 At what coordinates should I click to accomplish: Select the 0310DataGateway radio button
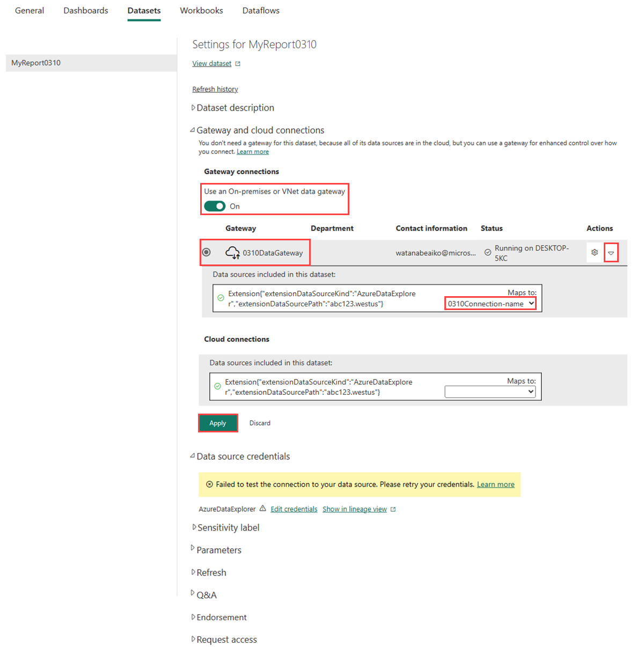(207, 252)
